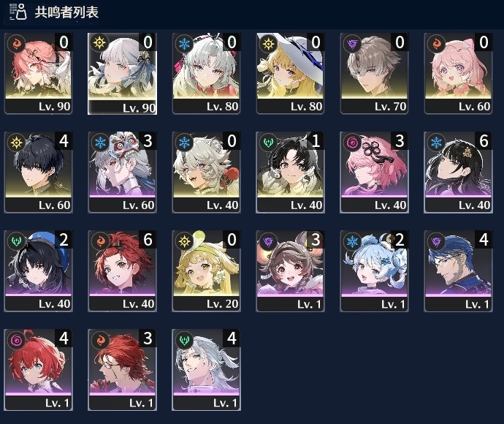This screenshot has width=504, height=424.
Task: Select blue-haired ice girl Lv. 1
Action: (374, 271)
